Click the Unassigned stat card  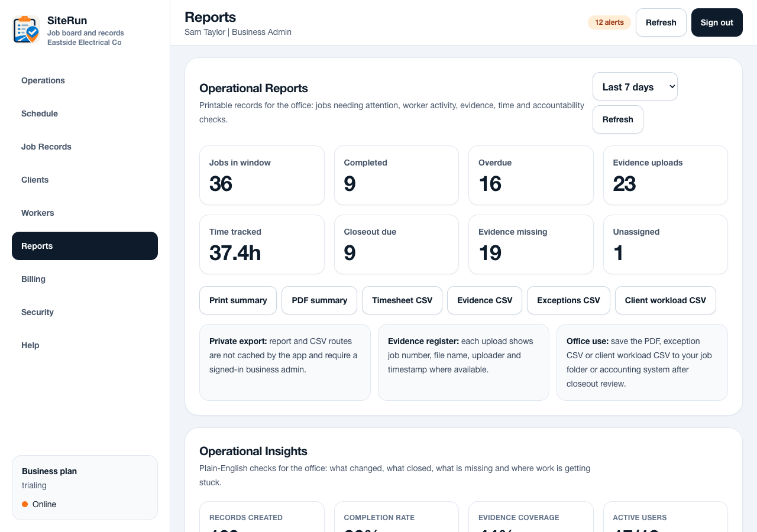point(665,245)
